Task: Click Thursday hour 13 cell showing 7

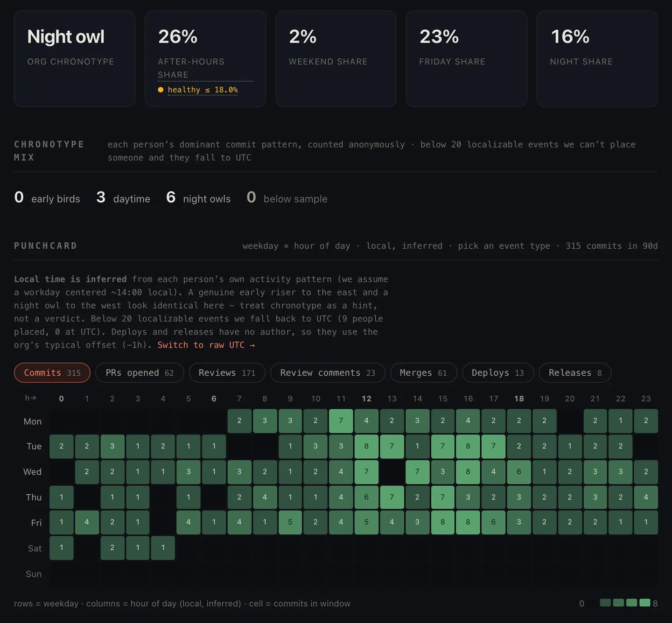Action: (x=392, y=497)
